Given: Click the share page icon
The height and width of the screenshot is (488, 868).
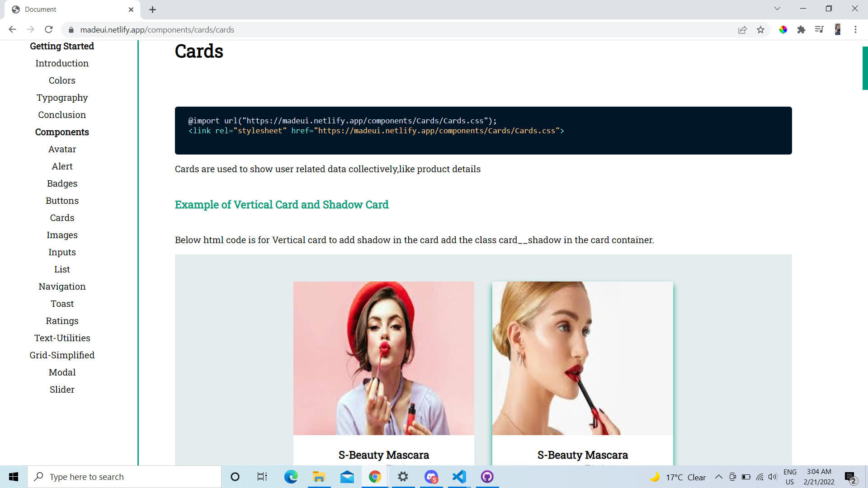Looking at the screenshot, I should click(x=742, y=30).
